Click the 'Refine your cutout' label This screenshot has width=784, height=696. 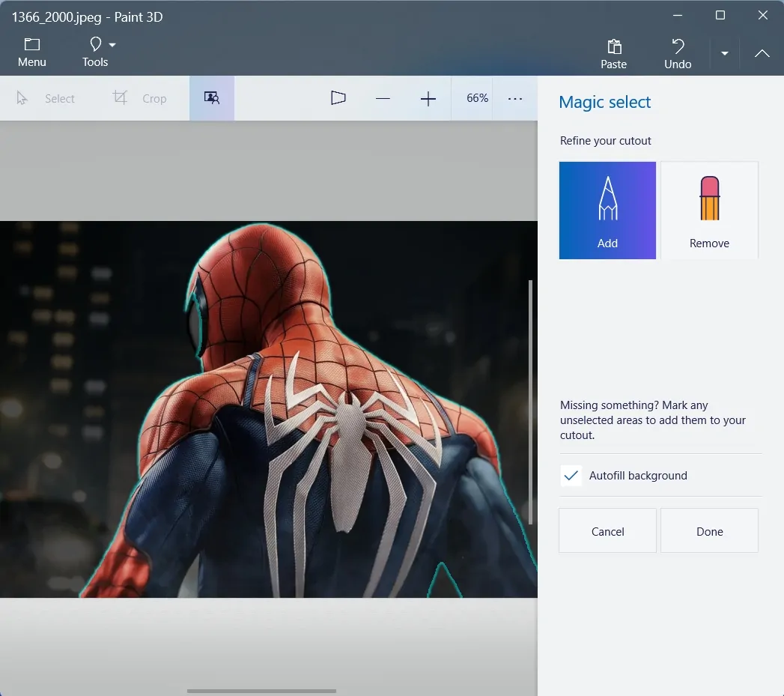coord(606,141)
